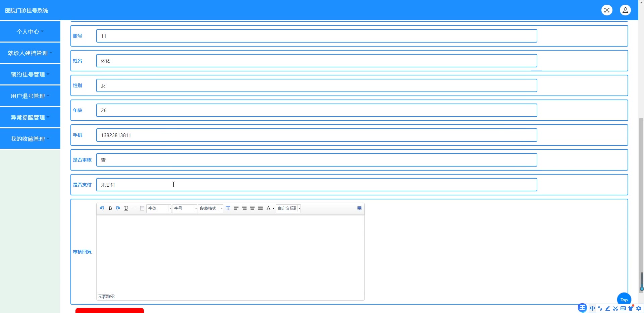Viewport: 644px width, 313px height.
Task: Open the 自定义标题 custom heading dropdown
Action: tap(288, 208)
